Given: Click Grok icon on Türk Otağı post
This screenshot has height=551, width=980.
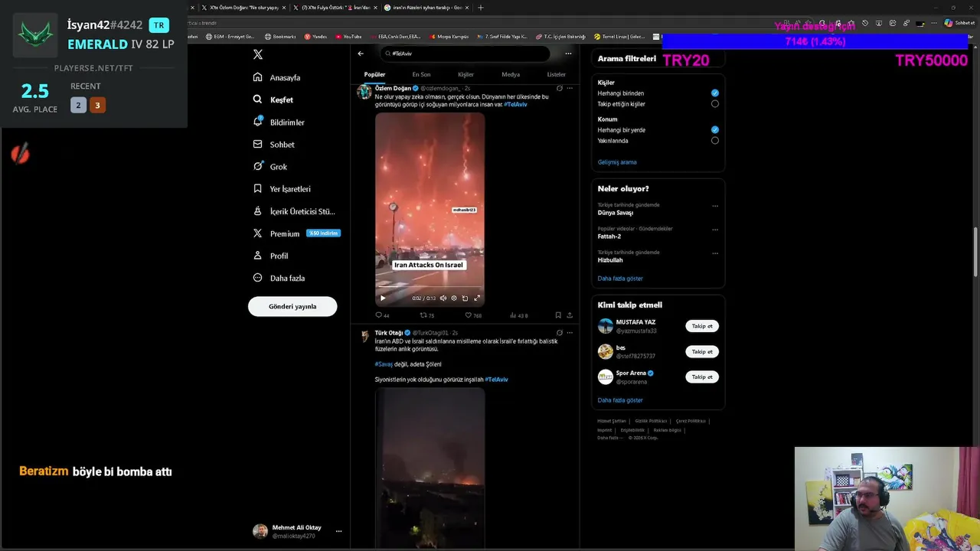Looking at the screenshot, I should click(x=560, y=333).
